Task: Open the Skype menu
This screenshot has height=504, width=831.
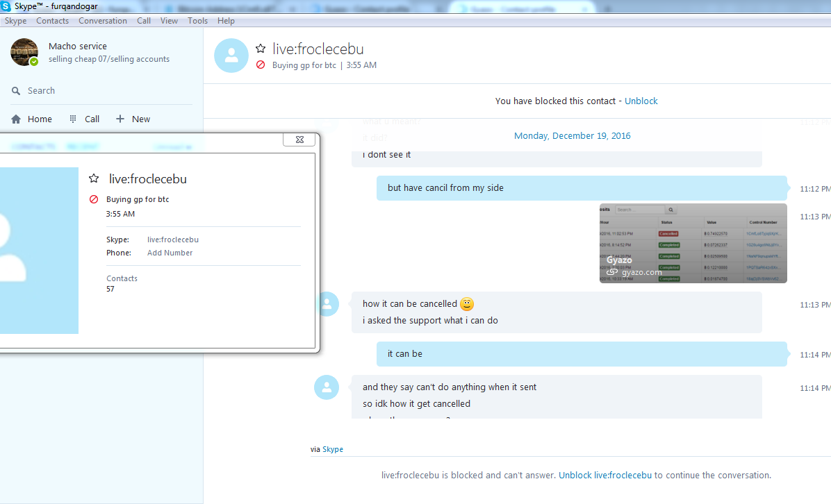Action: click(15, 21)
